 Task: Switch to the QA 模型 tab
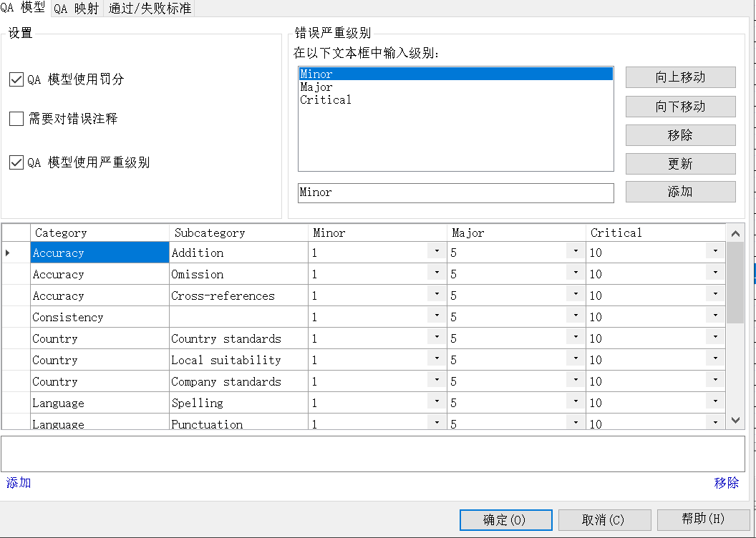click(x=23, y=8)
